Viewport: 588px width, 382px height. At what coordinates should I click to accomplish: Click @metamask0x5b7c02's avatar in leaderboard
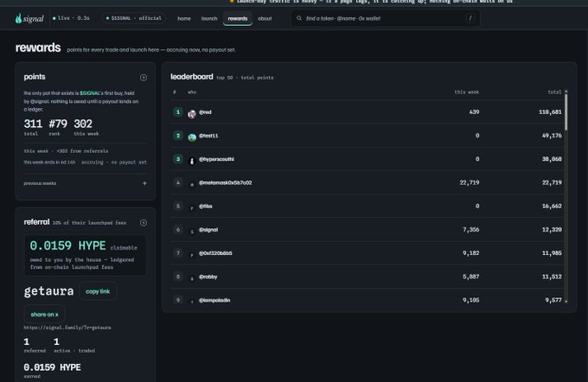[x=192, y=184]
